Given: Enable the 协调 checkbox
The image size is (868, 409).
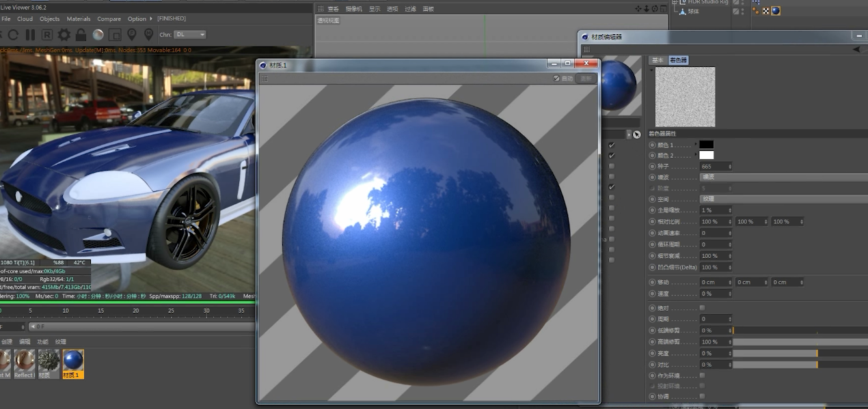Looking at the screenshot, I should click(x=702, y=396).
